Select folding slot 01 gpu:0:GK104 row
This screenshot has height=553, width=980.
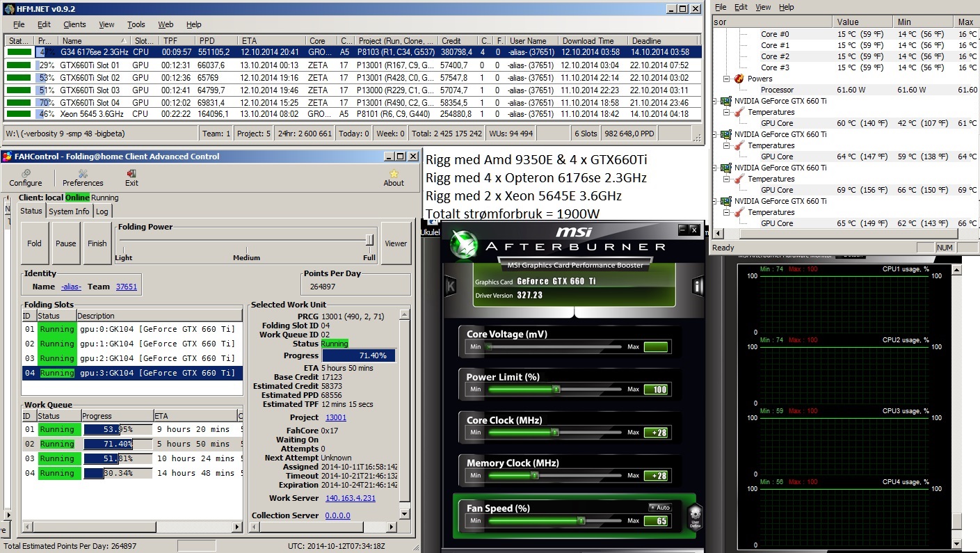click(132, 329)
